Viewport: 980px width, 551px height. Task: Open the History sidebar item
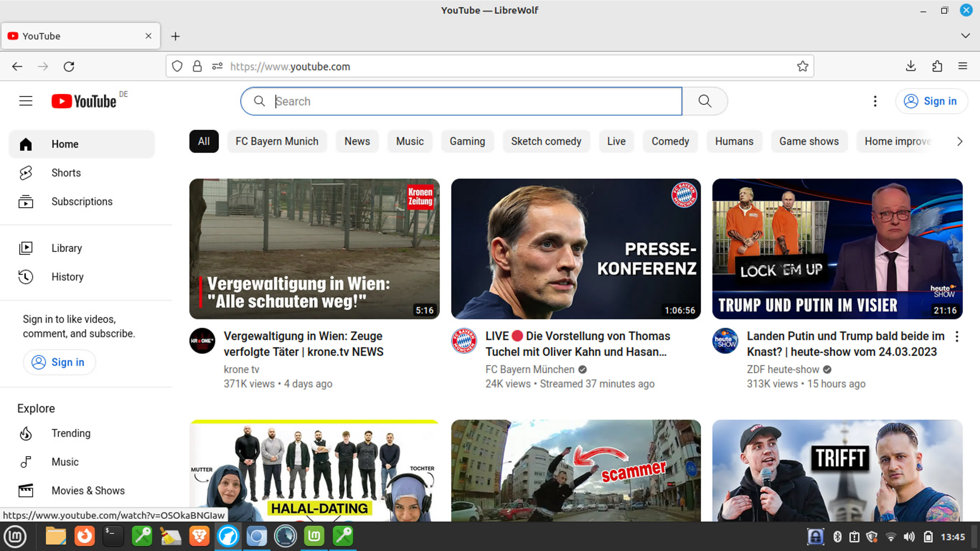tap(67, 277)
